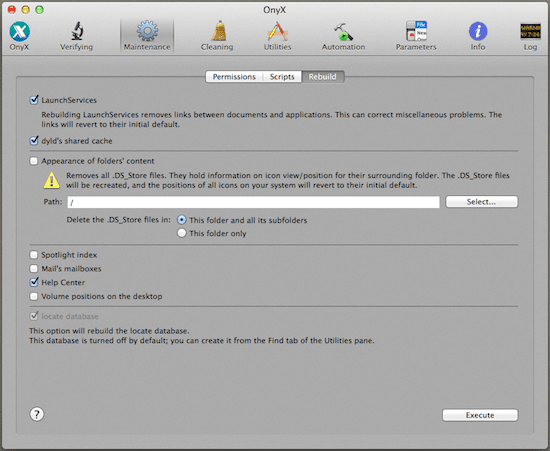Image resolution: width=550 pixels, height=451 pixels.
Task: Click the Select... path button
Action: [x=481, y=202]
